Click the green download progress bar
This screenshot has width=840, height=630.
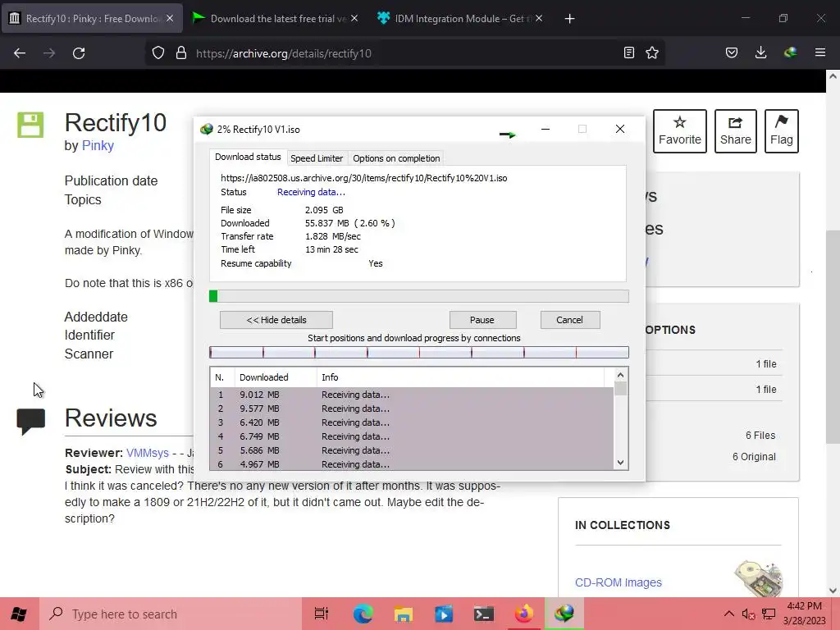pos(419,296)
